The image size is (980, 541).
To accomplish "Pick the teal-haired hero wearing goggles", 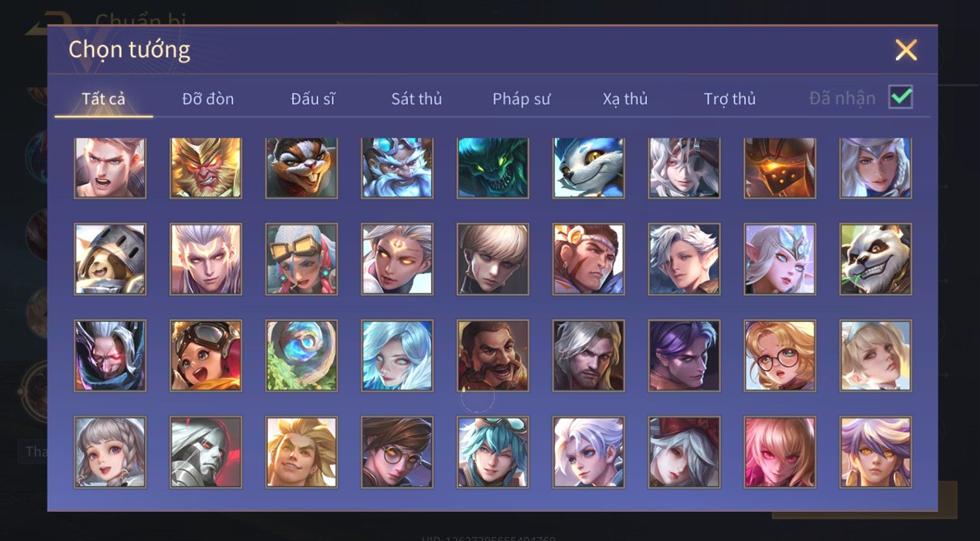I will [493, 452].
